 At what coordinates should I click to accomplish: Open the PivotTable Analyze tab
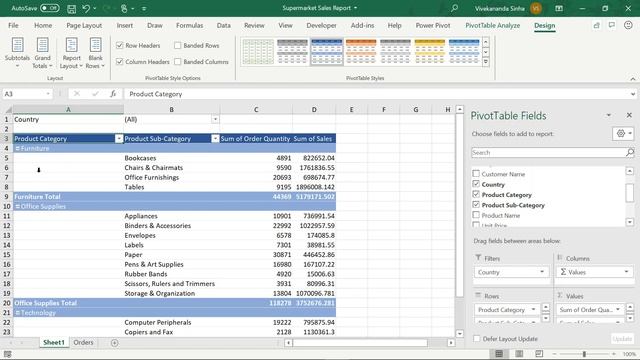point(493,25)
